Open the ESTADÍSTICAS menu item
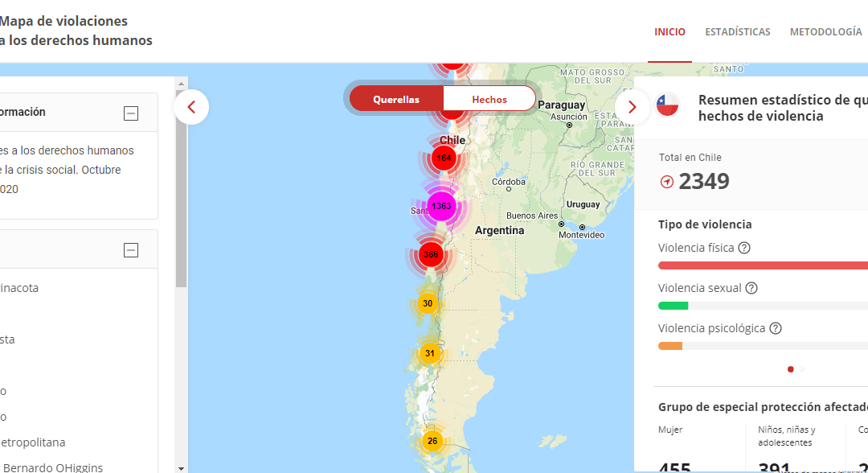The height and width of the screenshot is (473, 868). (738, 32)
